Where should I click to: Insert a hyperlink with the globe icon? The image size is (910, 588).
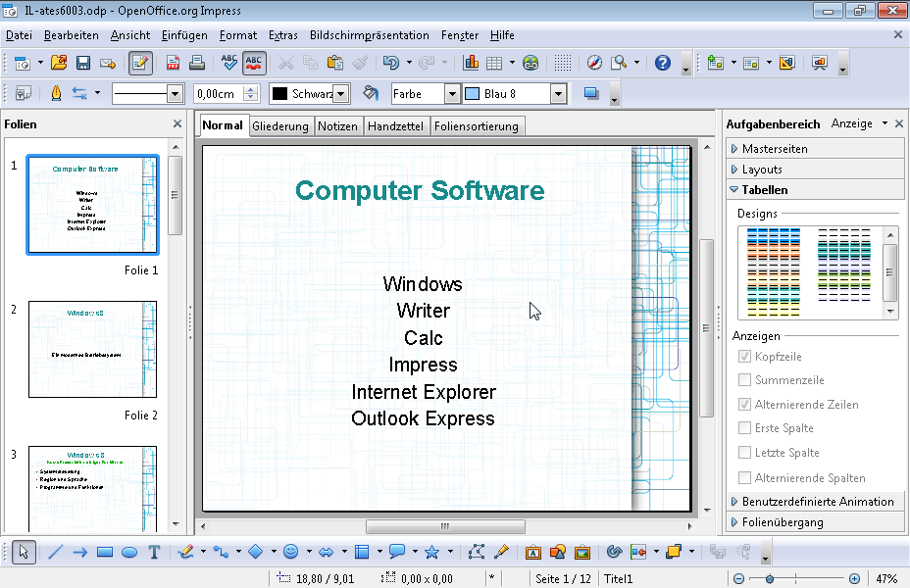(x=531, y=63)
